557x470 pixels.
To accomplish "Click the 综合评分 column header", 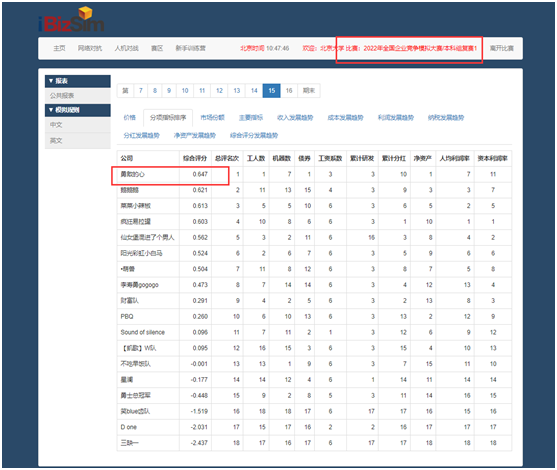I will tap(195, 158).
